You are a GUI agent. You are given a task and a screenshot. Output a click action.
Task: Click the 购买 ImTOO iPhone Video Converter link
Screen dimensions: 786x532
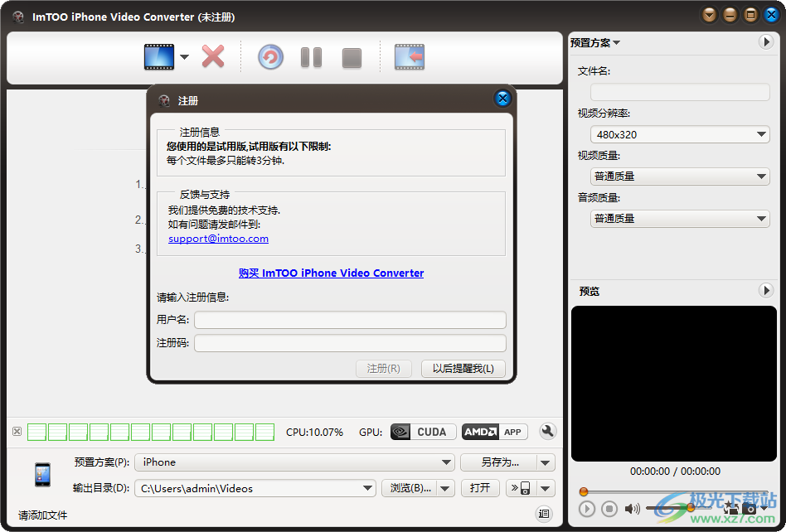332,273
